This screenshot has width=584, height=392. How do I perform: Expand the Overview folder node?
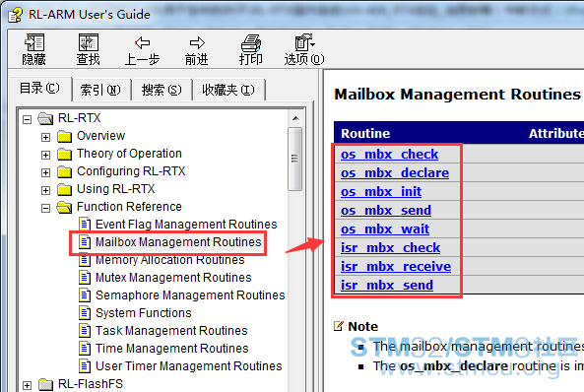coord(45,137)
